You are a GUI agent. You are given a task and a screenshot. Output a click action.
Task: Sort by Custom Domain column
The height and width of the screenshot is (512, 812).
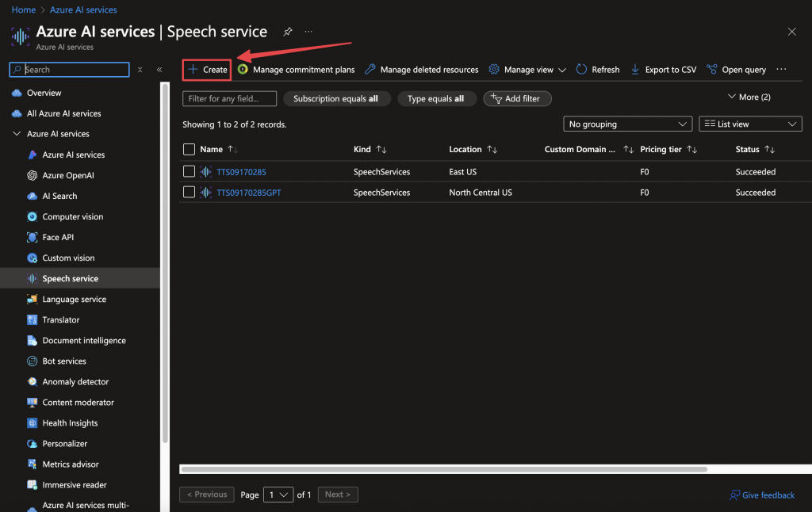589,149
